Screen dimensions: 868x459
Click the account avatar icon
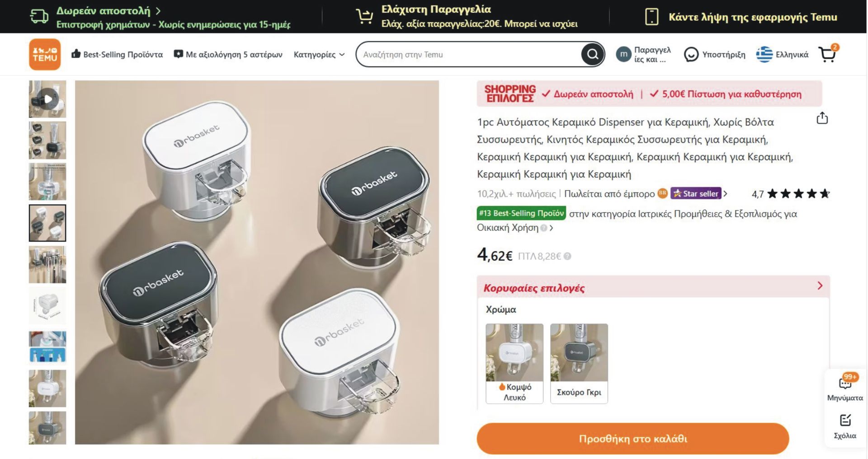(x=623, y=54)
